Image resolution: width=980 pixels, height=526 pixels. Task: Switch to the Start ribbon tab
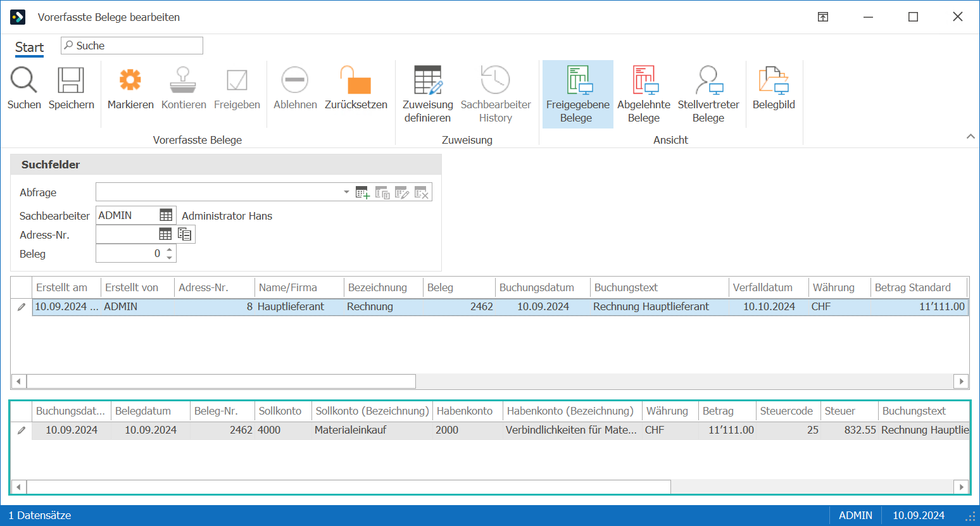[29, 47]
